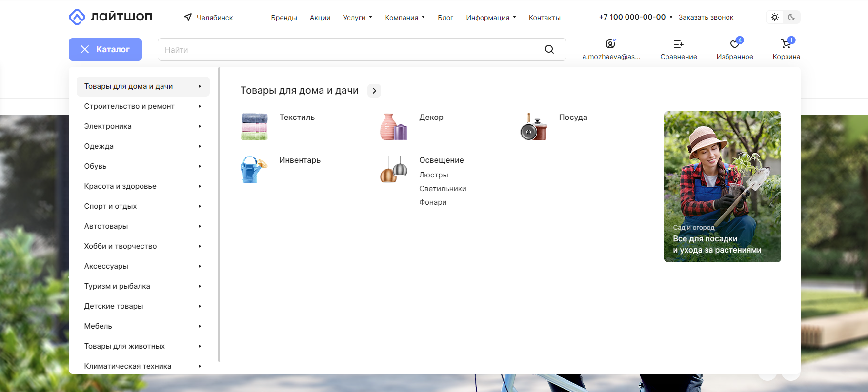Select Мебель category
The image size is (868, 392).
point(143,326)
